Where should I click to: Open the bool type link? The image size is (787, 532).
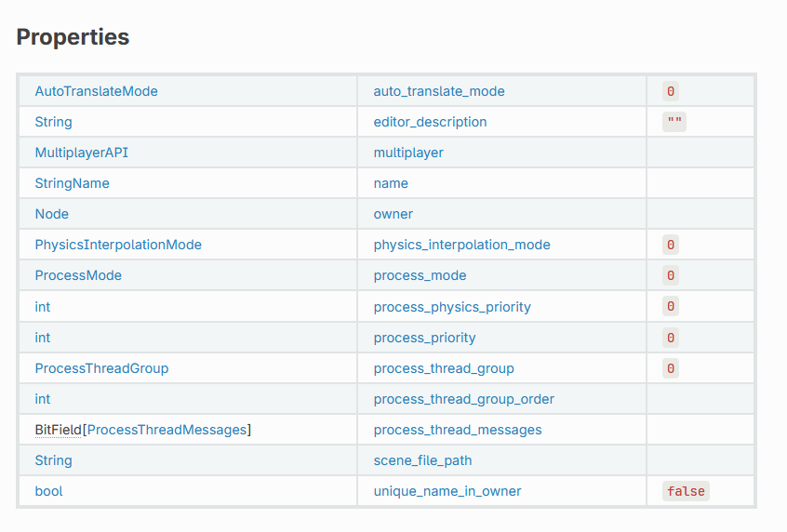coord(48,491)
